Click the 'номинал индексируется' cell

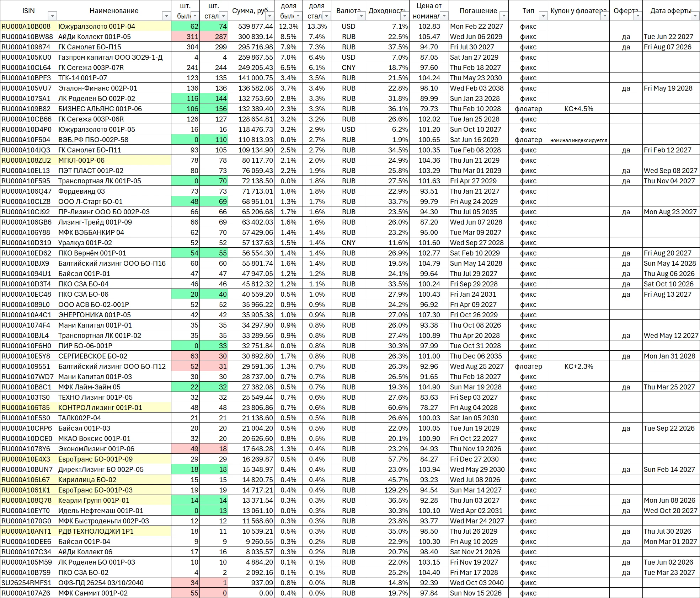tap(579, 140)
